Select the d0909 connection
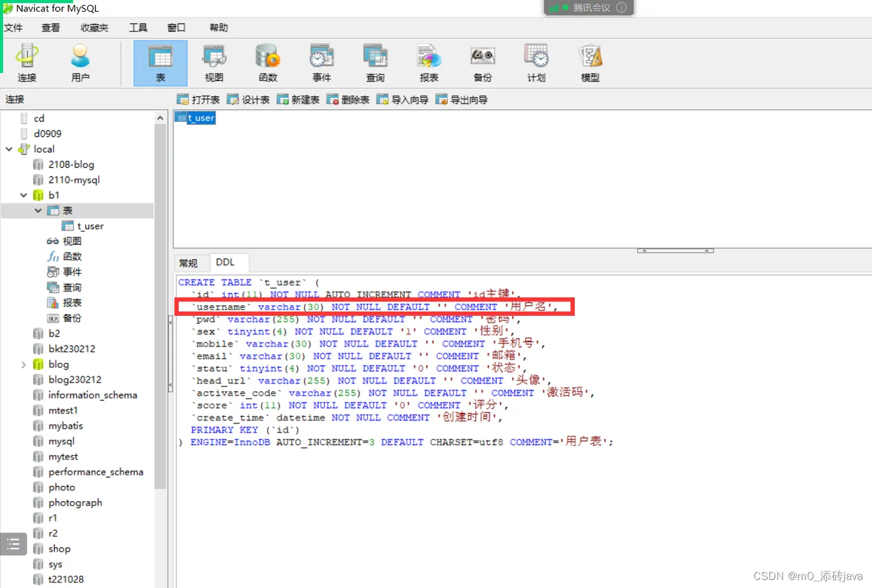Screen dimensions: 872x588 (x=40, y=133)
